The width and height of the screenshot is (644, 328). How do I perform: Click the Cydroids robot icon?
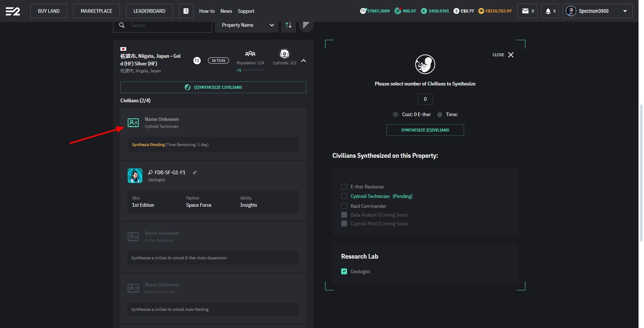(x=284, y=54)
